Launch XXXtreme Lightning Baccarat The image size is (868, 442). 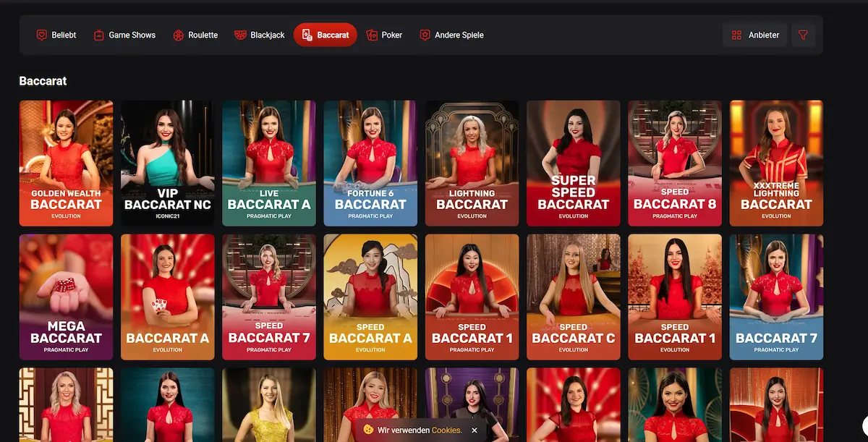(x=776, y=163)
